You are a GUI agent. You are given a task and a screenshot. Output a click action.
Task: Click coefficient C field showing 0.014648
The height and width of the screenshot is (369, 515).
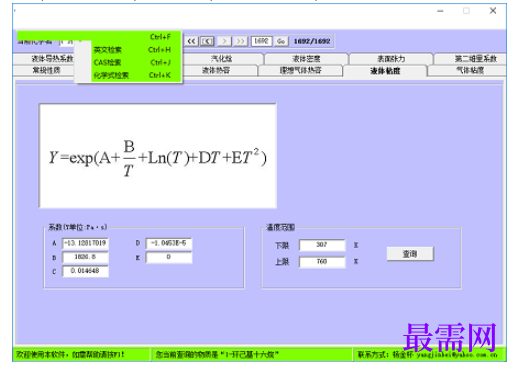click(x=85, y=271)
